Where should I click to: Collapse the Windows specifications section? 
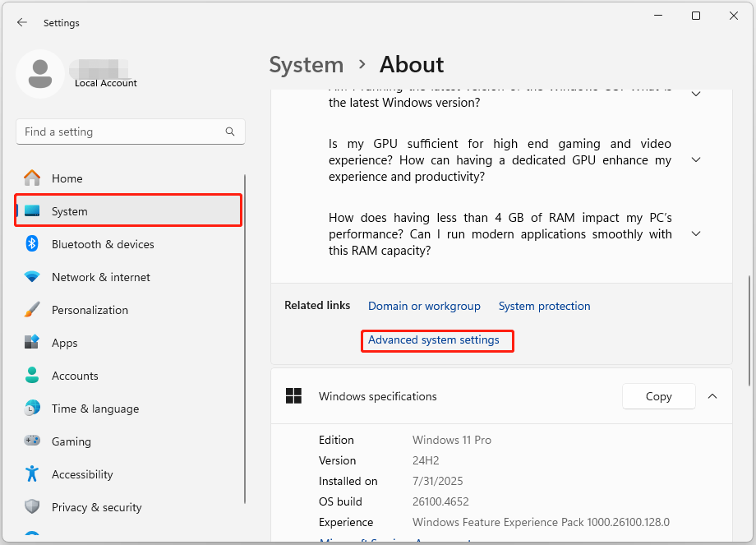712,396
